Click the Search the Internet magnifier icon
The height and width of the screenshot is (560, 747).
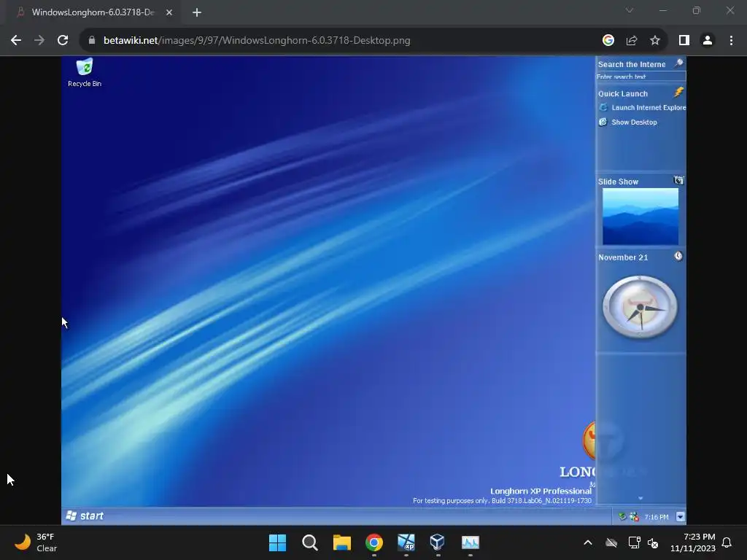click(x=678, y=63)
